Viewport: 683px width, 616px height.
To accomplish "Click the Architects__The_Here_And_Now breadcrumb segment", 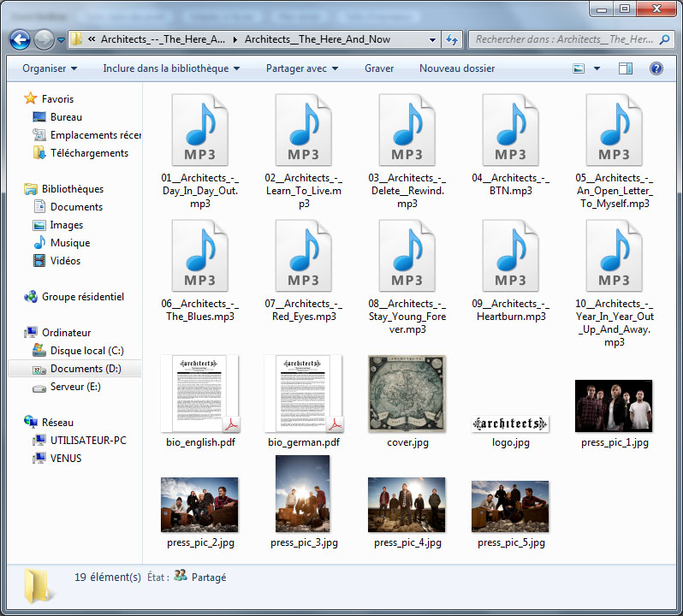I will (317, 39).
